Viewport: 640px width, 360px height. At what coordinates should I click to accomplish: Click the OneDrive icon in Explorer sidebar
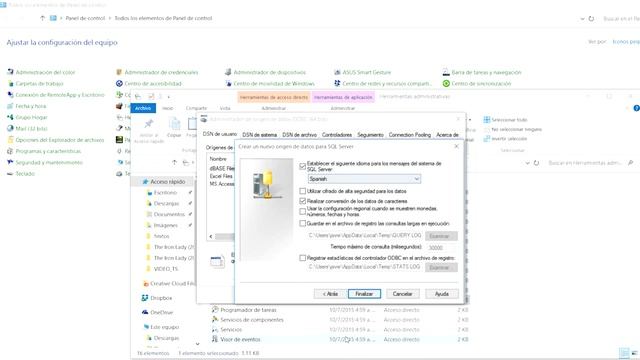[144, 312]
